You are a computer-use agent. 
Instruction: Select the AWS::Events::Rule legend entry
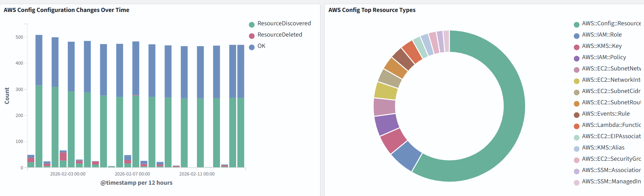pyautogui.click(x=606, y=114)
